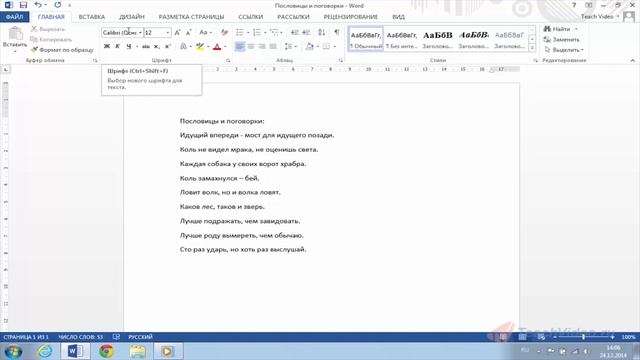Click the Line spacing icon

point(289,47)
